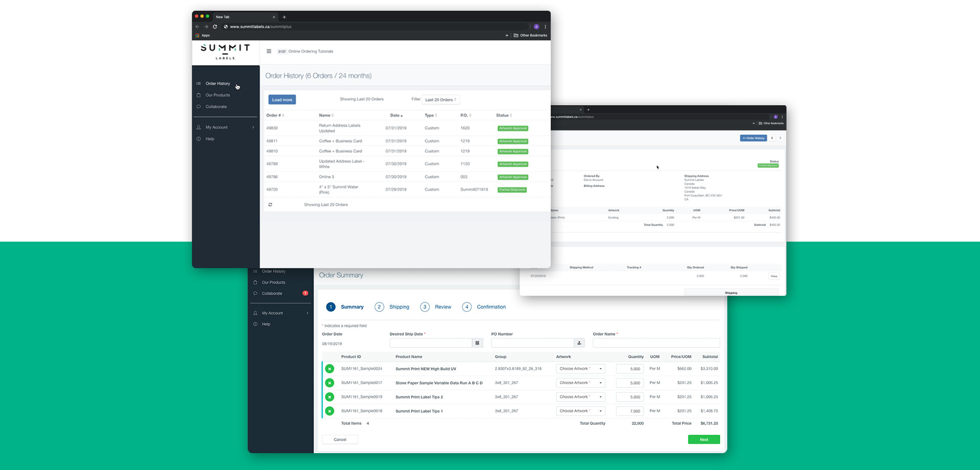Remove SUM1161_Sample0017 from the order
The image size is (980, 470).
330,383
